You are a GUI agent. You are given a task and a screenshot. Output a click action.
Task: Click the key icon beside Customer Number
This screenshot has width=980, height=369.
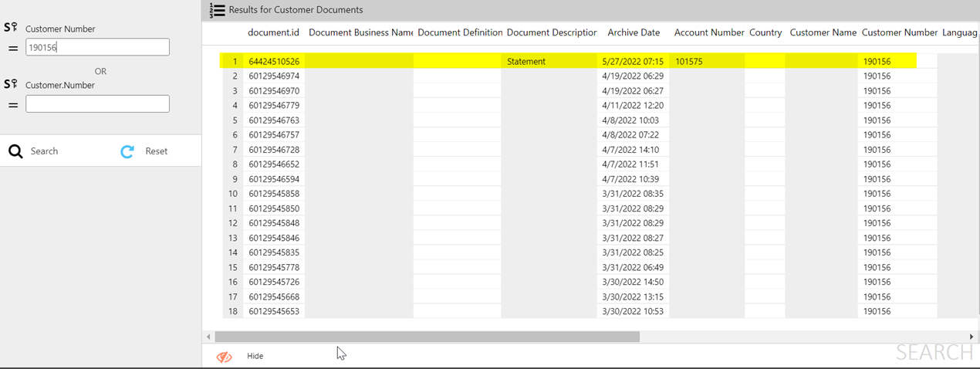coord(11,28)
